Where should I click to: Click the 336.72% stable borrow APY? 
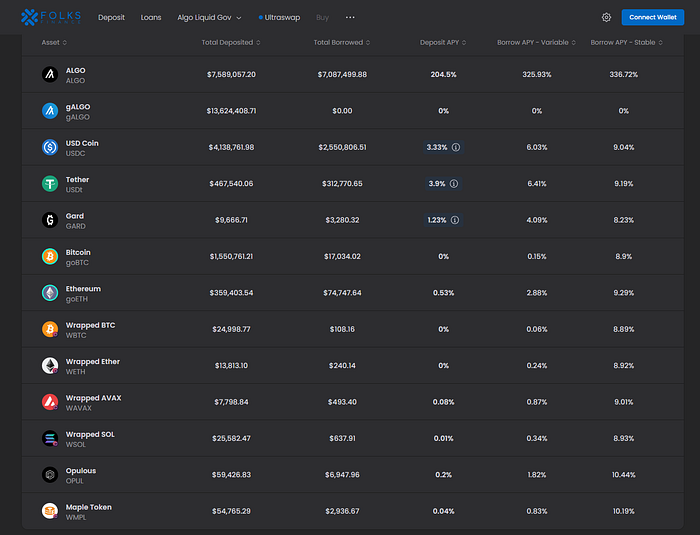point(624,75)
